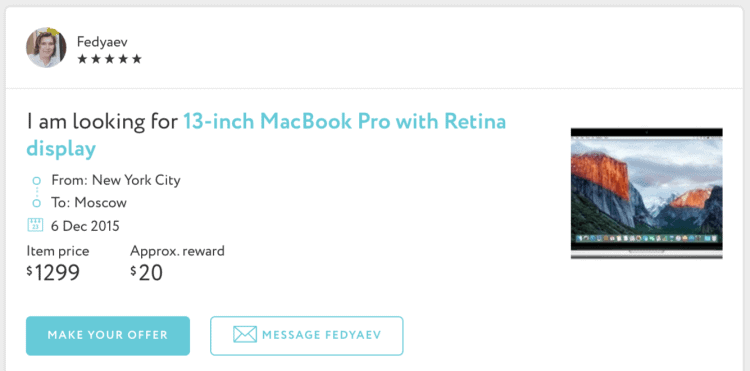Image resolution: width=750 pixels, height=371 pixels.
Task: Click the $1299 item price value
Action: point(53,273)
